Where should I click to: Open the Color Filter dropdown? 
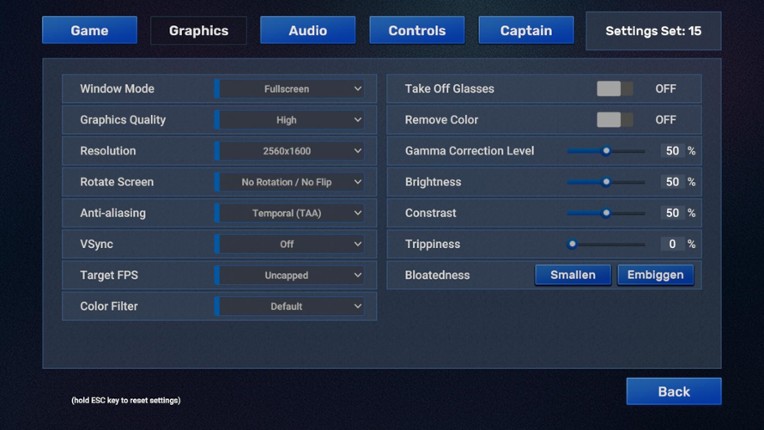[x=292, y=306]
